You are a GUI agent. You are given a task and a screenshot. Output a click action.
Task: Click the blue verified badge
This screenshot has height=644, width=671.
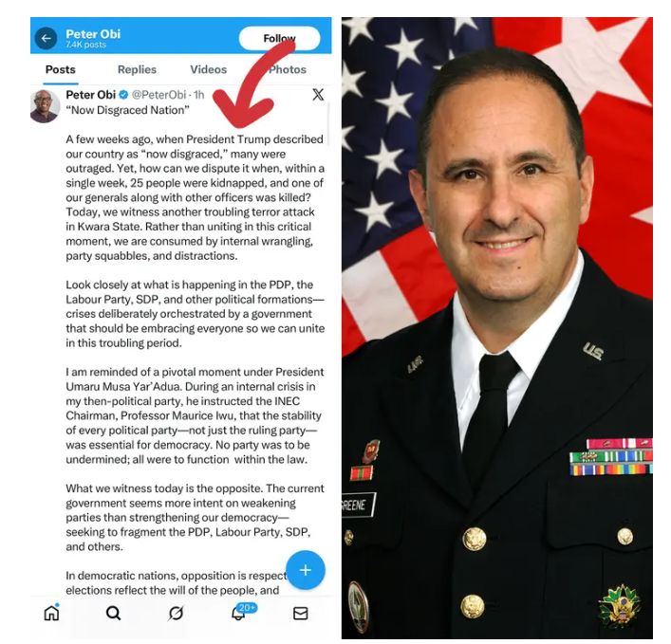coord(123,95)
